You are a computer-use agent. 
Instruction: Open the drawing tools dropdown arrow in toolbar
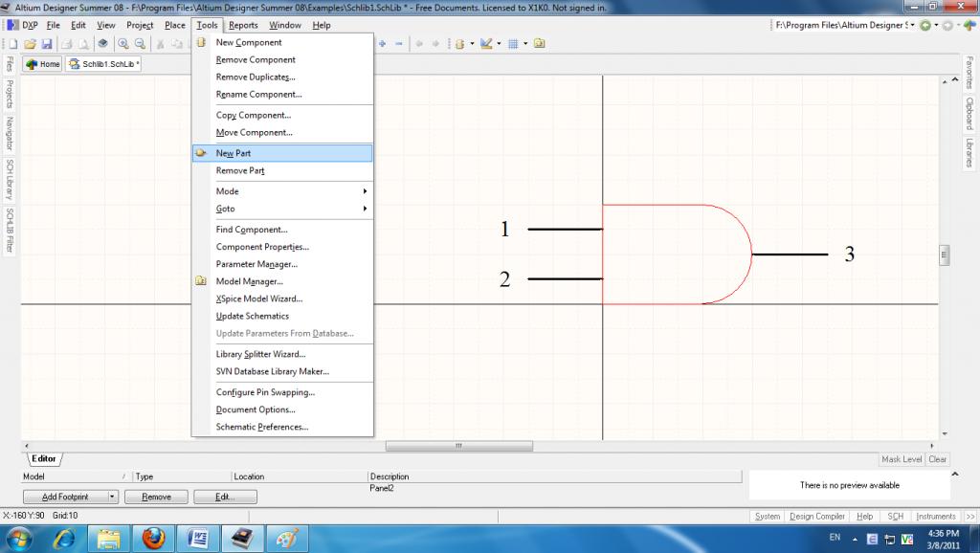pyautogui.click(x=500, y=44)
